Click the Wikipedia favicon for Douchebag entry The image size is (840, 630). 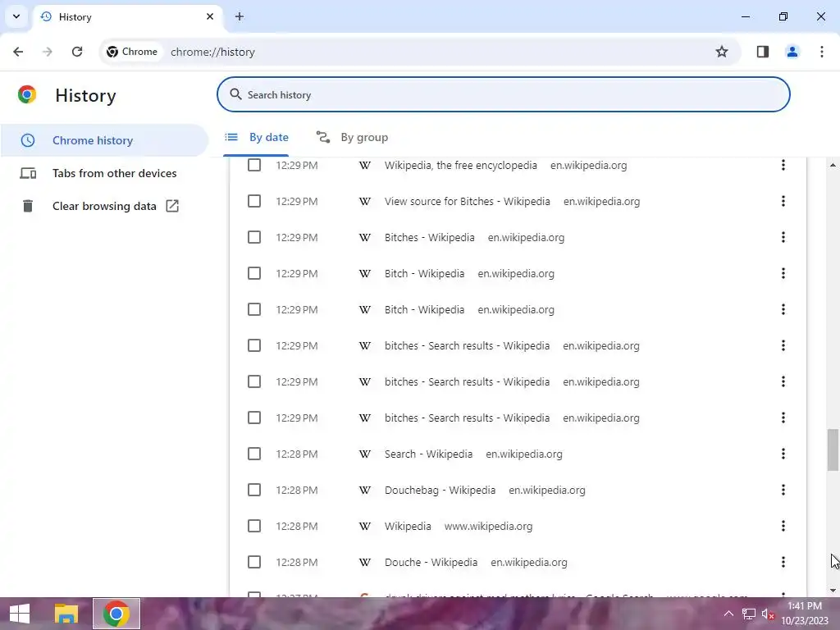click(x=365, y=490)
